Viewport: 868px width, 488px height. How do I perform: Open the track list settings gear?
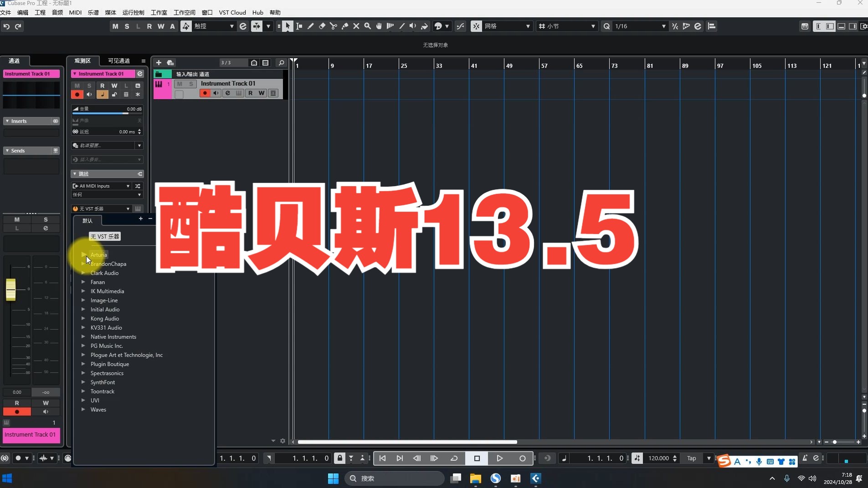pos(282,441)
